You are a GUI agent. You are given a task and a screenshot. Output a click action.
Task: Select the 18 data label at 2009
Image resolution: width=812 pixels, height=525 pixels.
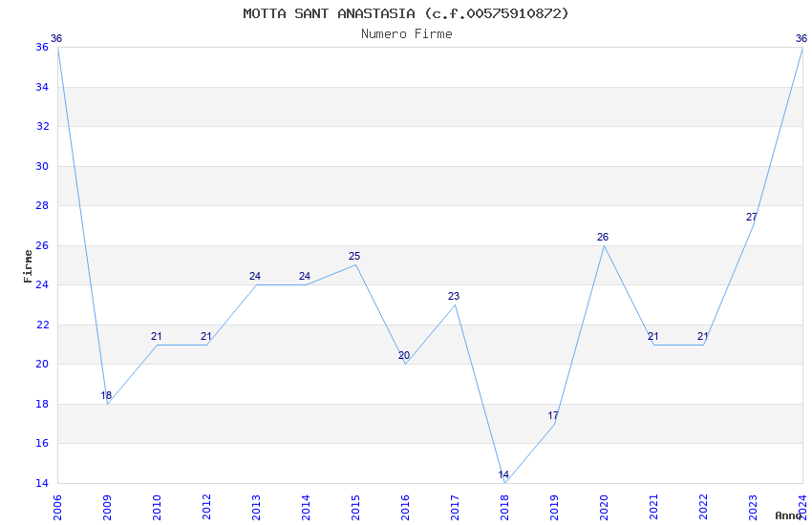coord(106,395)
